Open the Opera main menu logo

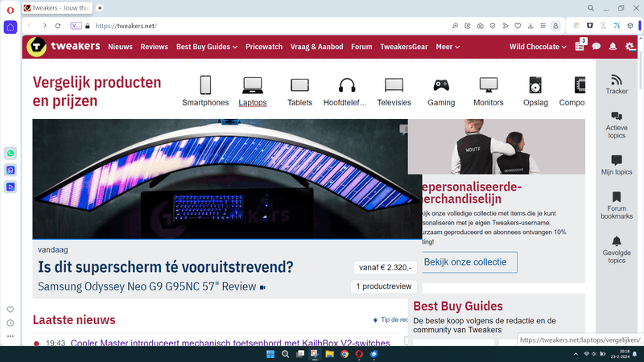coord(10,10)
